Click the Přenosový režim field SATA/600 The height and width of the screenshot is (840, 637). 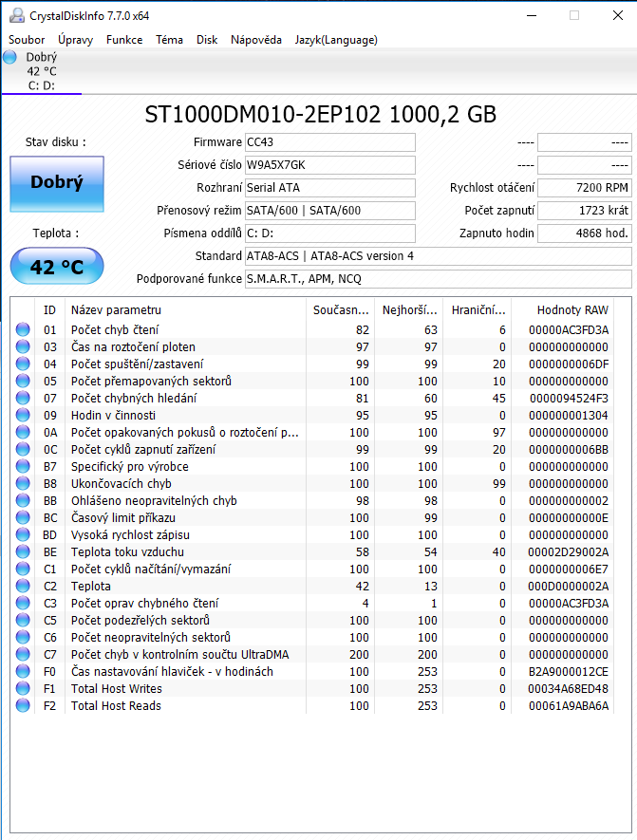coord(330,211)
